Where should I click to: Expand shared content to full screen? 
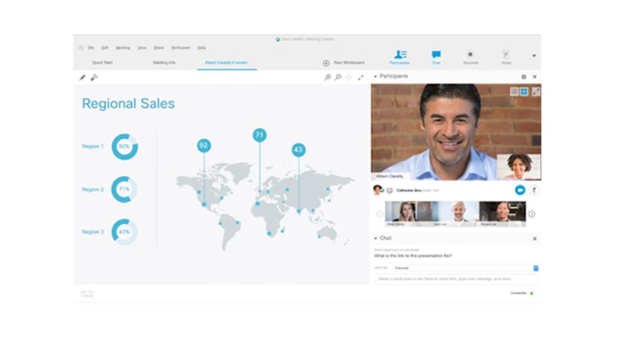click(x=360, y=77)
